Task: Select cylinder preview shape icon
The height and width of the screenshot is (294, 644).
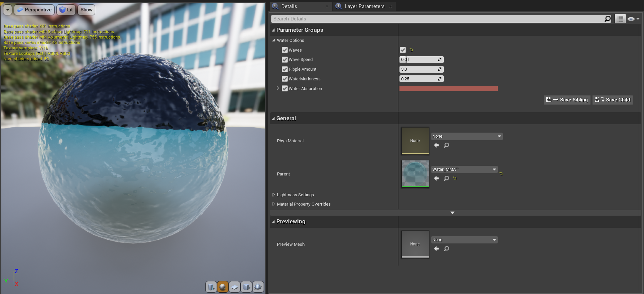Action: click(211, 287)
